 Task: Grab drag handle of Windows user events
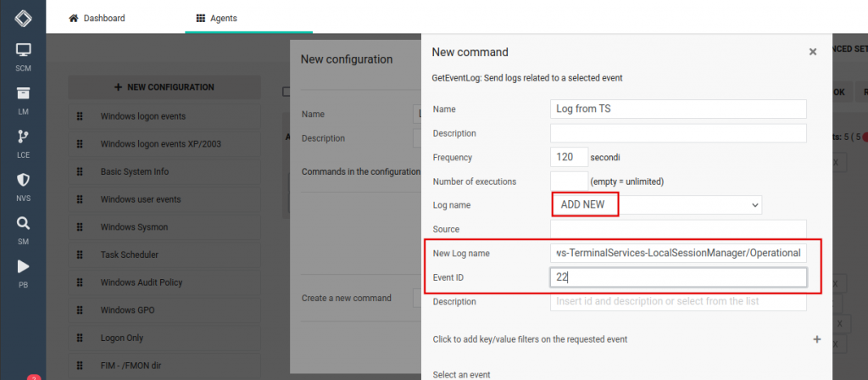coord(80,199)
